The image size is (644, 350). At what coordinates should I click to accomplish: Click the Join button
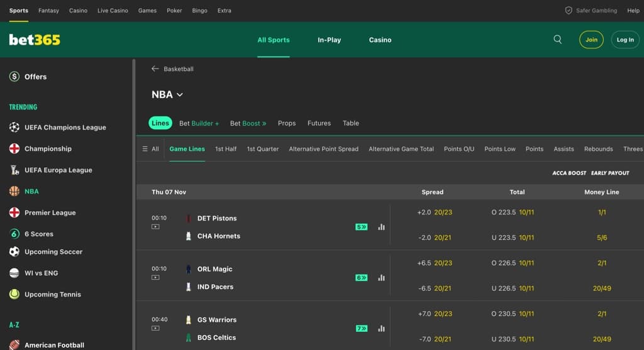coord(591,40)
